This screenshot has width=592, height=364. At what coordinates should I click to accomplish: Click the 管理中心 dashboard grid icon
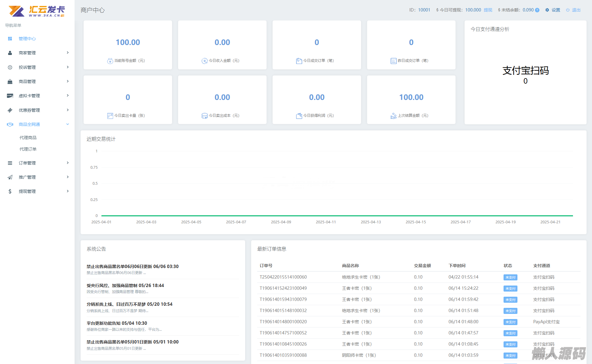(10, 39)
